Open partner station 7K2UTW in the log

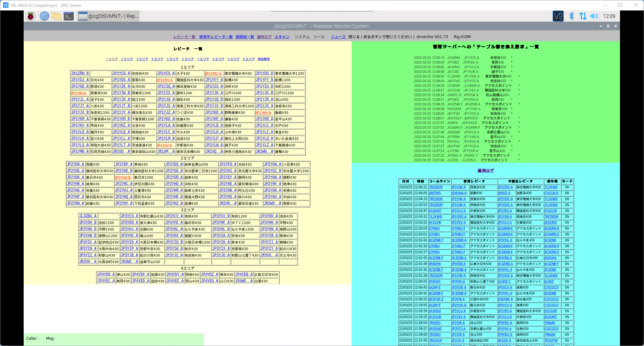pyautogui.click(x=551, y=341)
